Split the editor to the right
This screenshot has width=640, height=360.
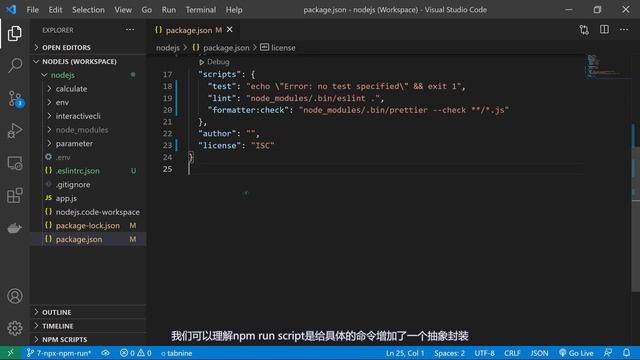click(604, 30)
